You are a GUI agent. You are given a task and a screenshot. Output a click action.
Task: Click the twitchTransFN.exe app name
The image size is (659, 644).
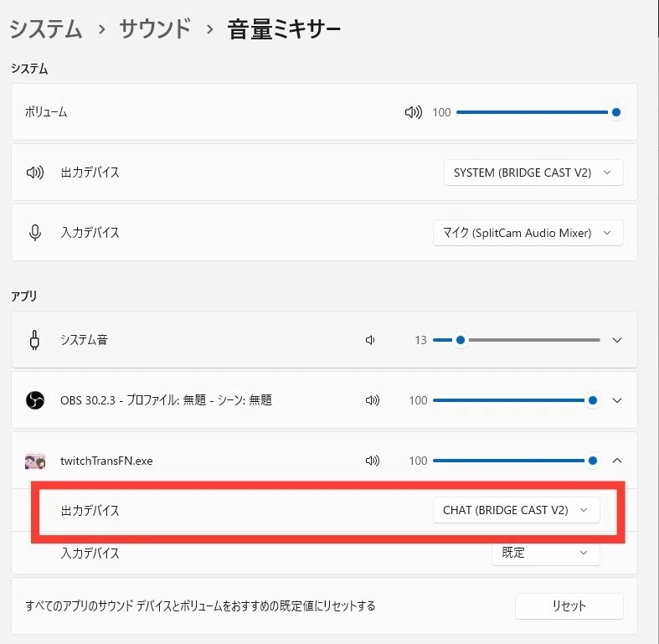tap(106, 461)
